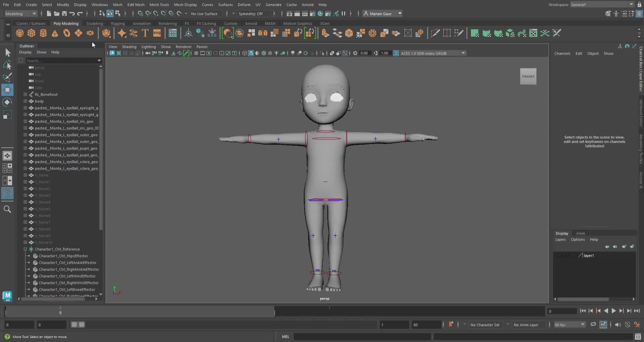Create a Polygon Cube from the shelf
The image size is (644, 342).
pyautogui.click(x=31, y=33)
